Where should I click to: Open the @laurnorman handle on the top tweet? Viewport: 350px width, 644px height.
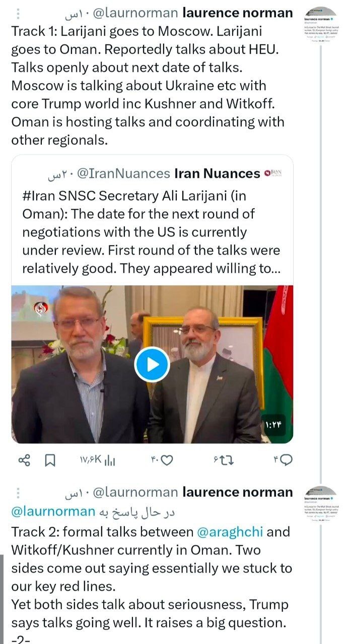(x=135, y=13)
